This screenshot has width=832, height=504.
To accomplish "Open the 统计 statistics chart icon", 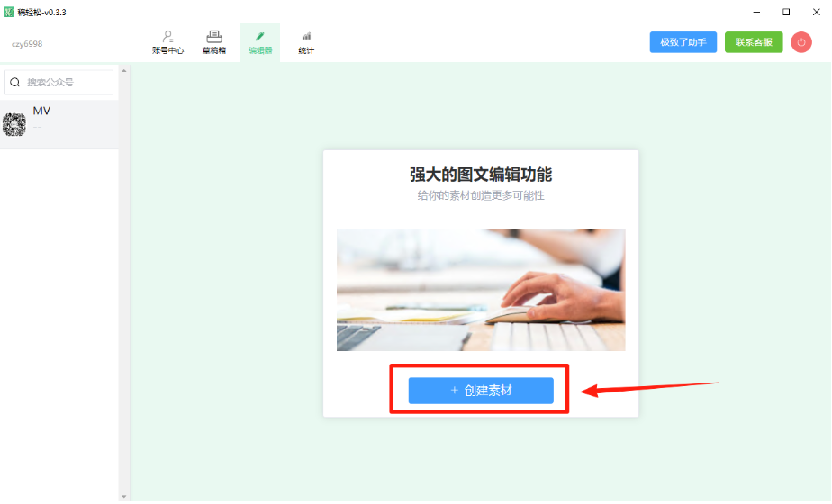I will coord(306,37).
